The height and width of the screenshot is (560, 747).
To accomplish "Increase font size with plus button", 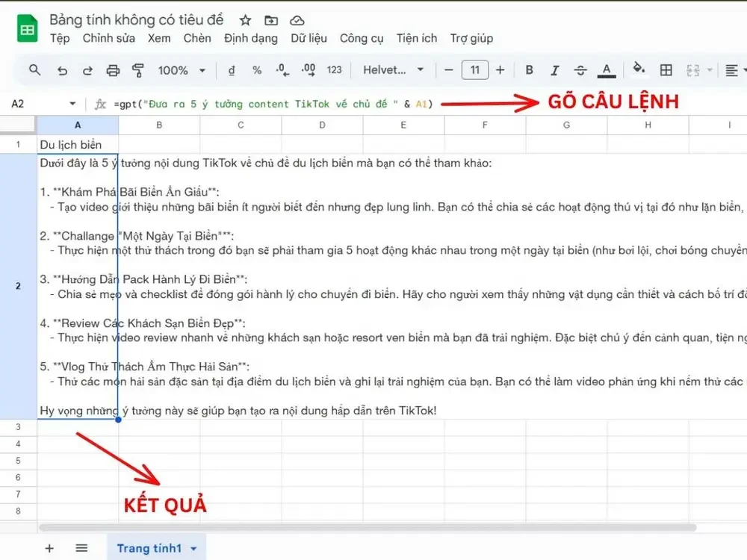I will tap(500, 70).
